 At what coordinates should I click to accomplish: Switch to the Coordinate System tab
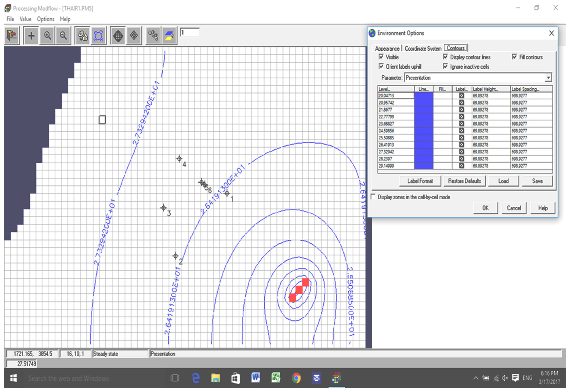coord(423,49)
